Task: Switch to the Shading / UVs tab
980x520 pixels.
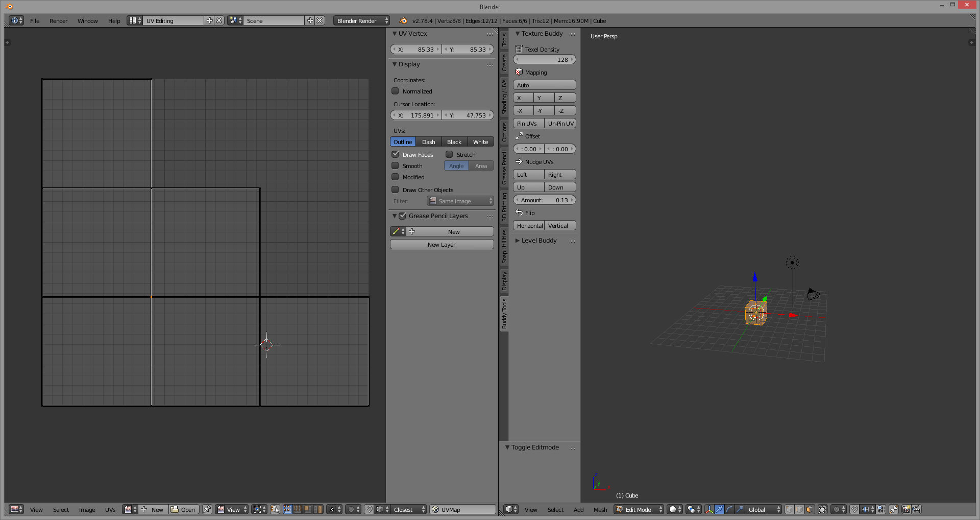Action: coord(504,97)
